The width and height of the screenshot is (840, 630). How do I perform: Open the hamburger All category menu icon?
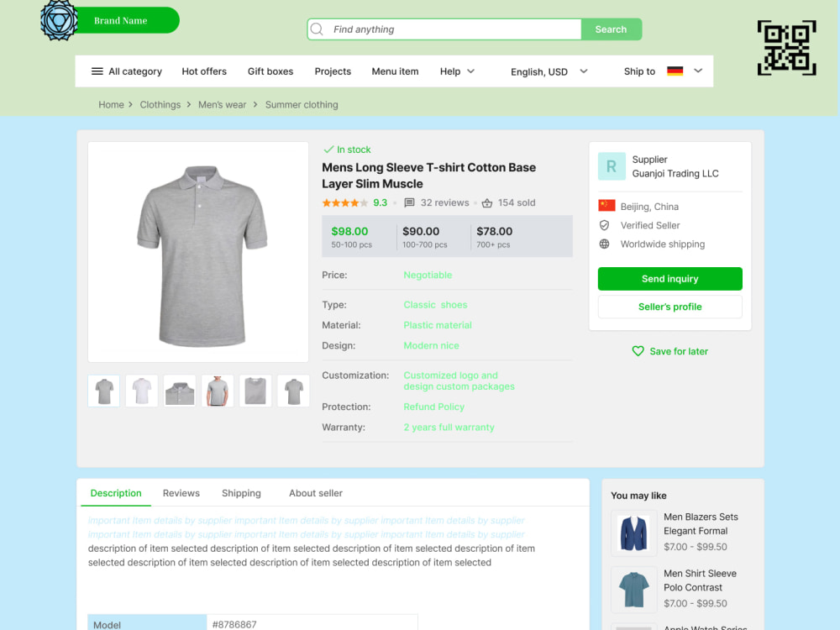click(97, 71)
